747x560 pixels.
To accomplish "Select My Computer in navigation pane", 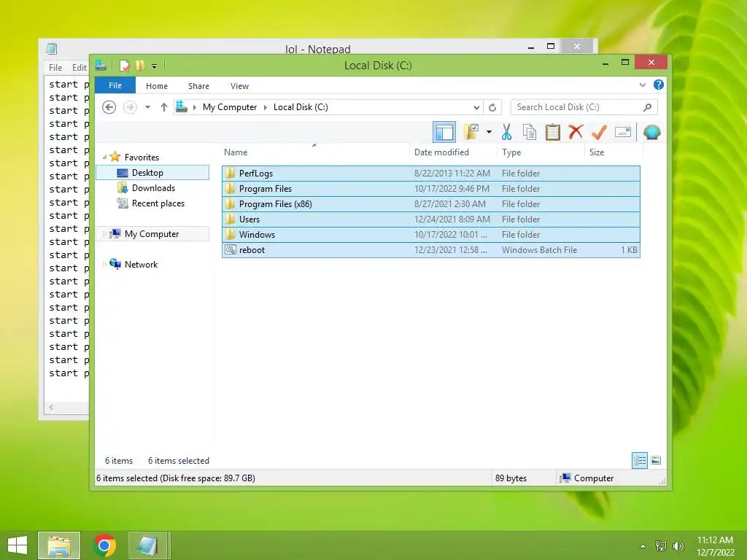I will point(152,234).
